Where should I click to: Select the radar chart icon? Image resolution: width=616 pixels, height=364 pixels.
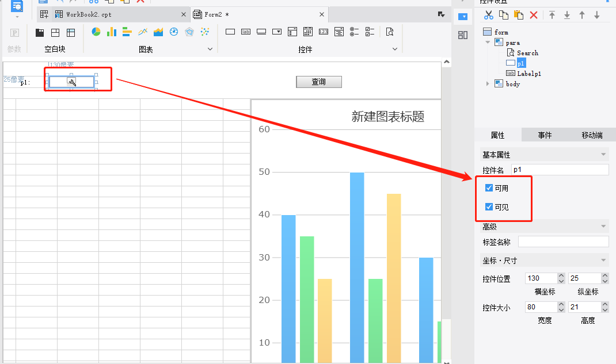pyautogui.click(x=189, y=32)
